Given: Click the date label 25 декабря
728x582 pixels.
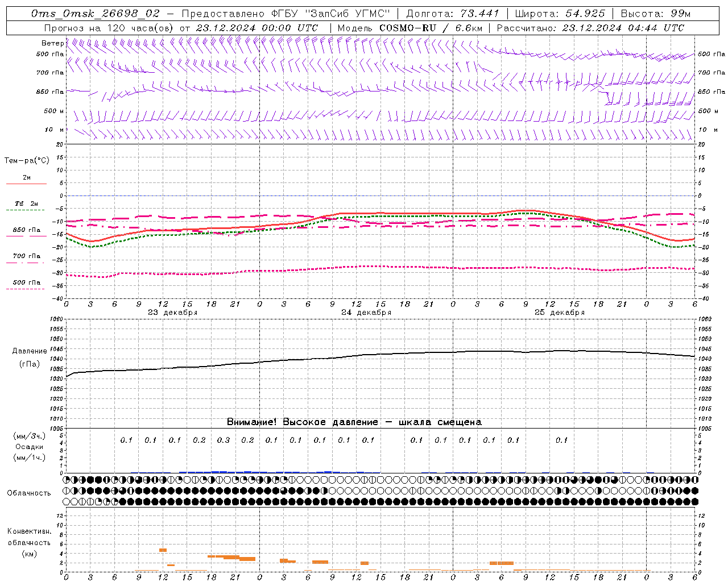Looking at the screenshot, I should point(559,313).
